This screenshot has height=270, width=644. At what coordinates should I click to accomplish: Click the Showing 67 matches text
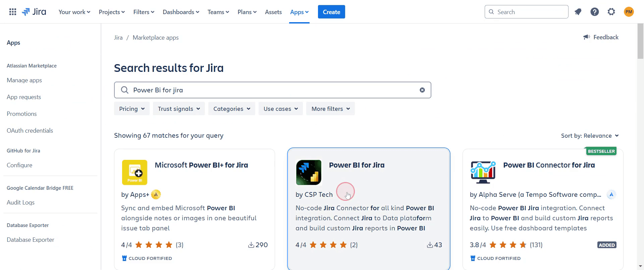(x=169, y=136)
